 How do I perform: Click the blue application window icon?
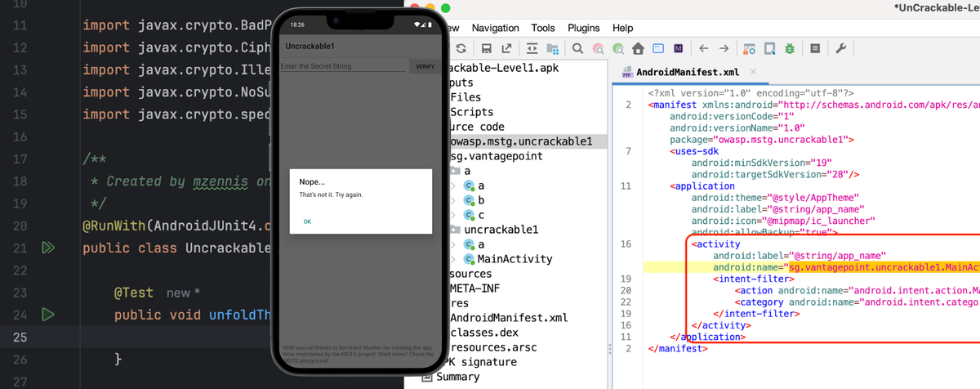(658, 49)
